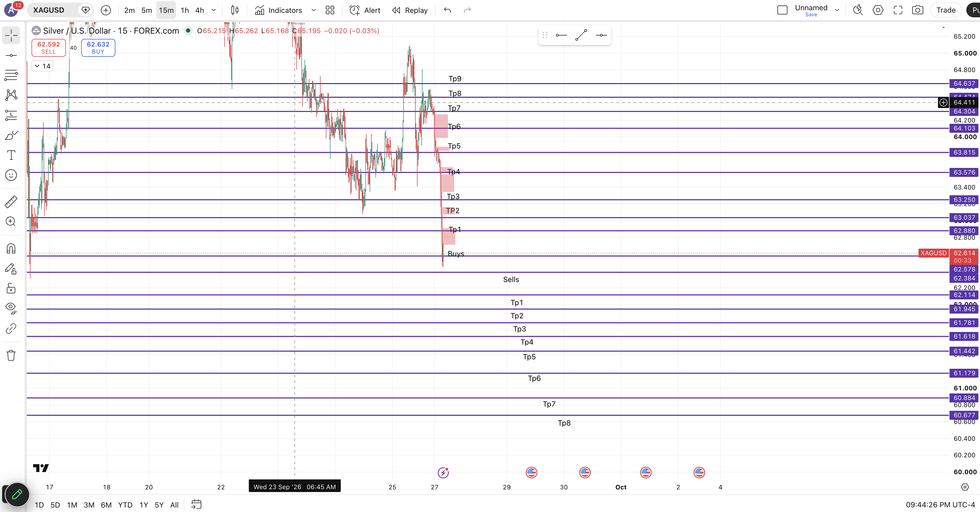Expand the timeframe interval dropdown arrow
980x512 pixels.
pyautogui.click(x=214, y=10)
